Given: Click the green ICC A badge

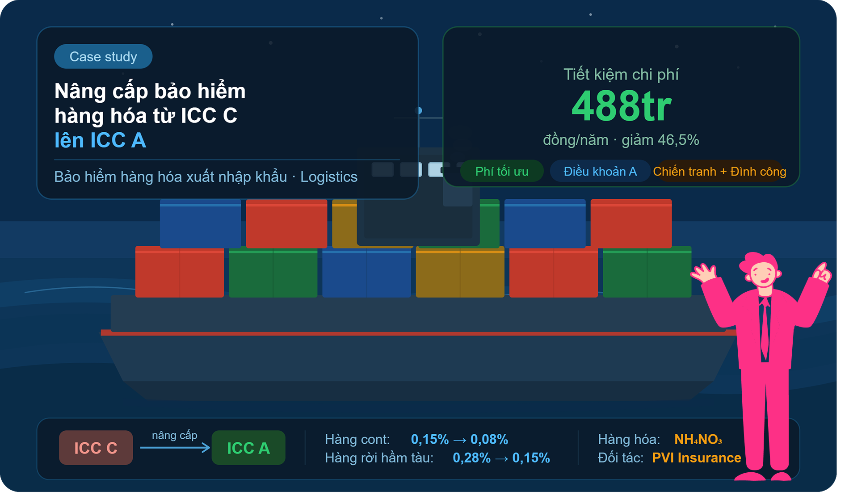Looking at the screenshot, I should coord(248,448).
